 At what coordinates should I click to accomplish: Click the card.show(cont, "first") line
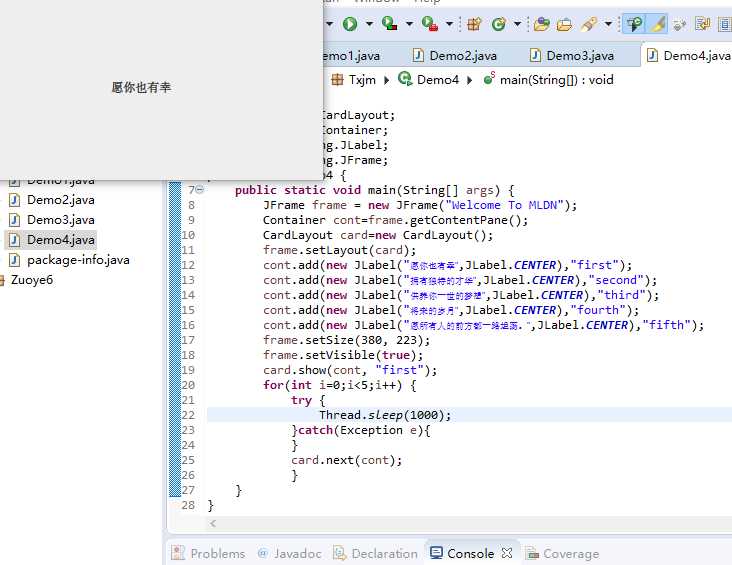pyautogui.click(x=350, y=370)
